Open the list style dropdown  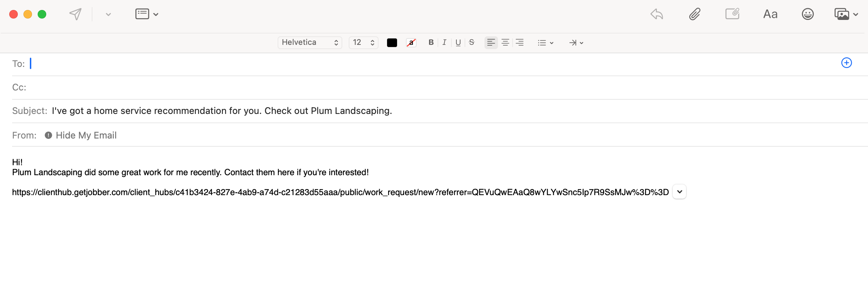click(x=545, y=43)
